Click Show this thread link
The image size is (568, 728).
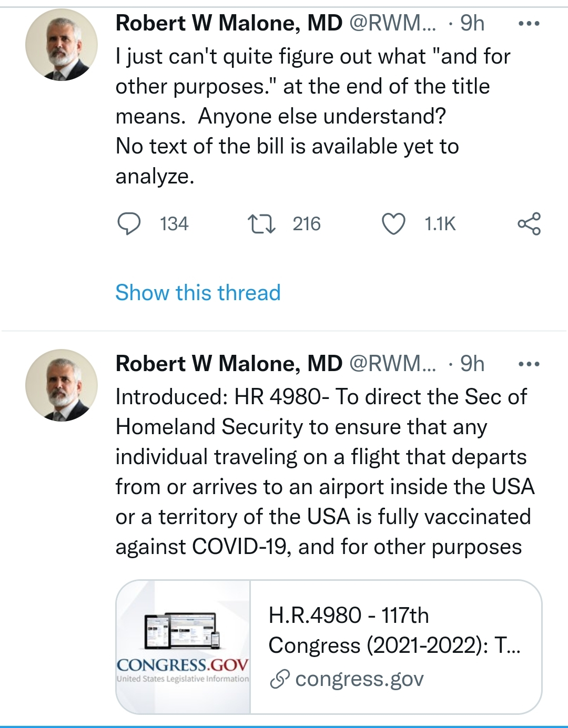point(198,293)
